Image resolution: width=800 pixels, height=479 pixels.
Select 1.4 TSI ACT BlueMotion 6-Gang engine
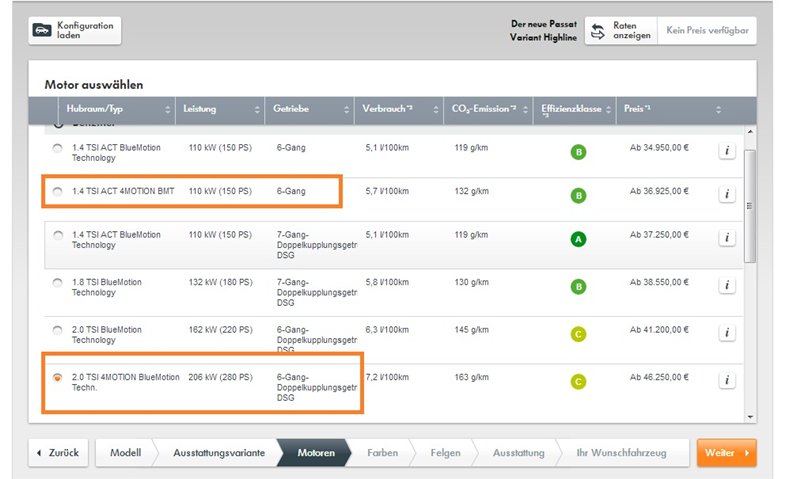coord(57,148)
